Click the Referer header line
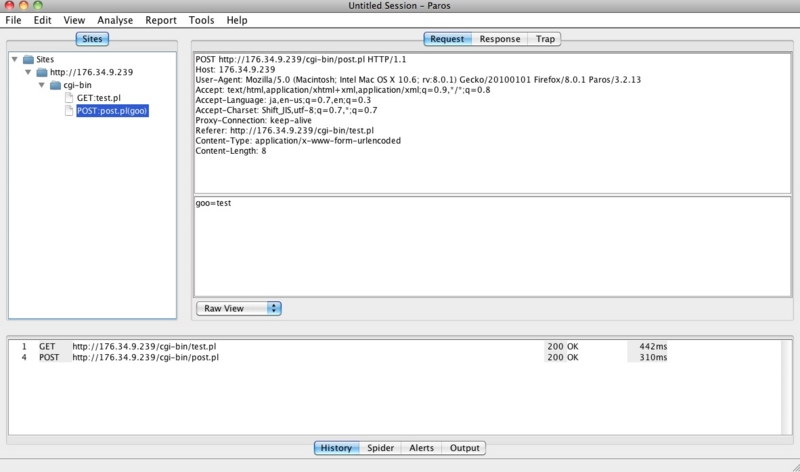 (284, 131)
